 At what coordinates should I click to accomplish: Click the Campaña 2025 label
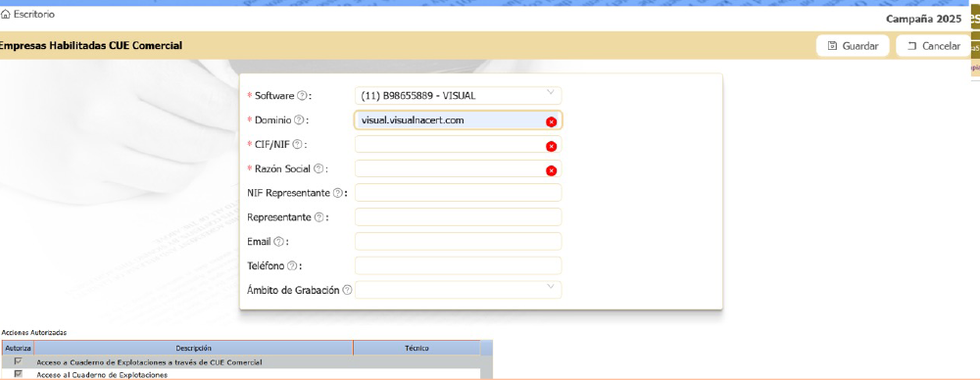pos(924,19)
